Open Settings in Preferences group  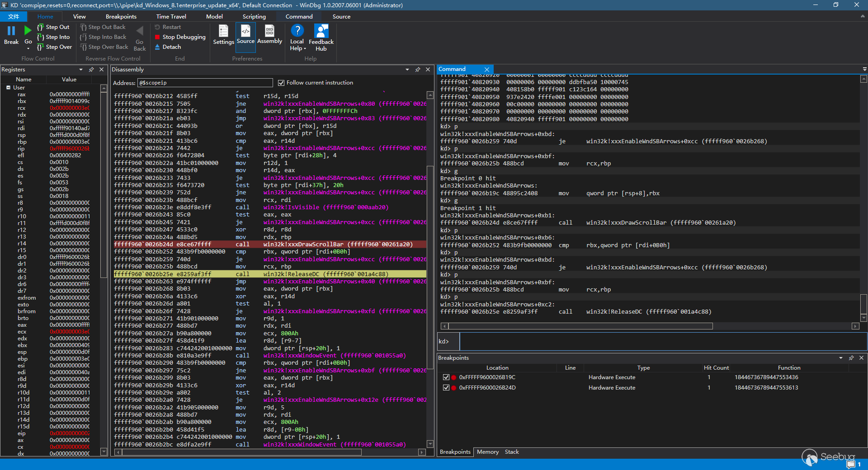(x=224, y=35)
